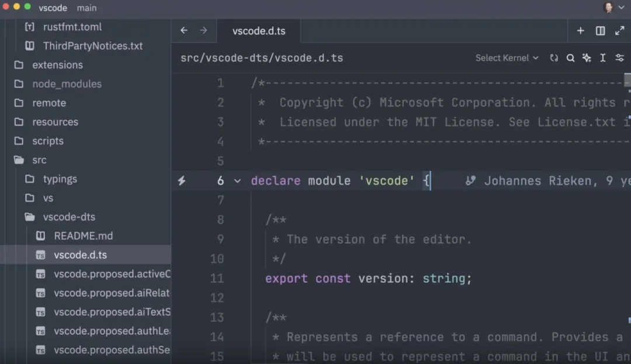Open rustfmt.toml file

(72, 27)
